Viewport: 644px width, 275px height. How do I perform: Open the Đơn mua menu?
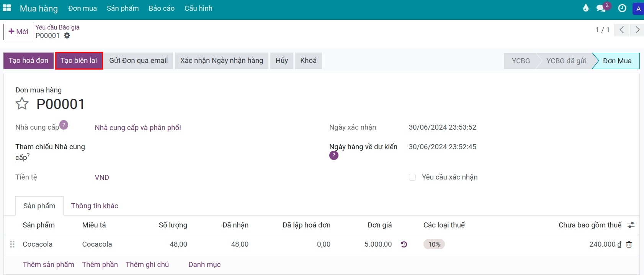point(82,8)
